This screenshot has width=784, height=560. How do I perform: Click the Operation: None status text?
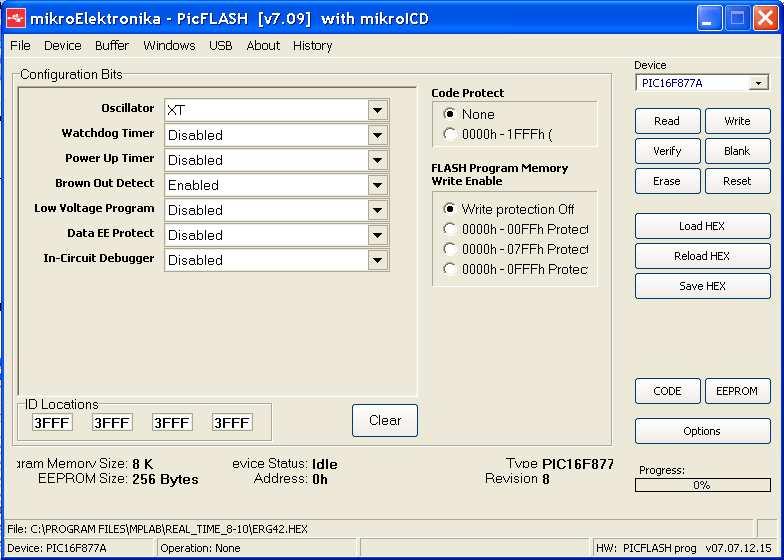(200, 548)
